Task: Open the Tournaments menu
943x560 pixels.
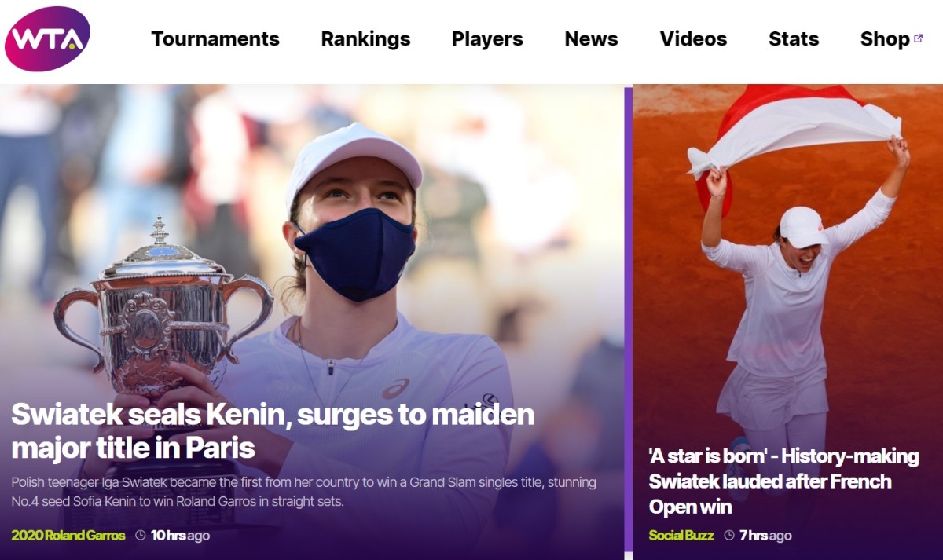Action: [215, 39]
